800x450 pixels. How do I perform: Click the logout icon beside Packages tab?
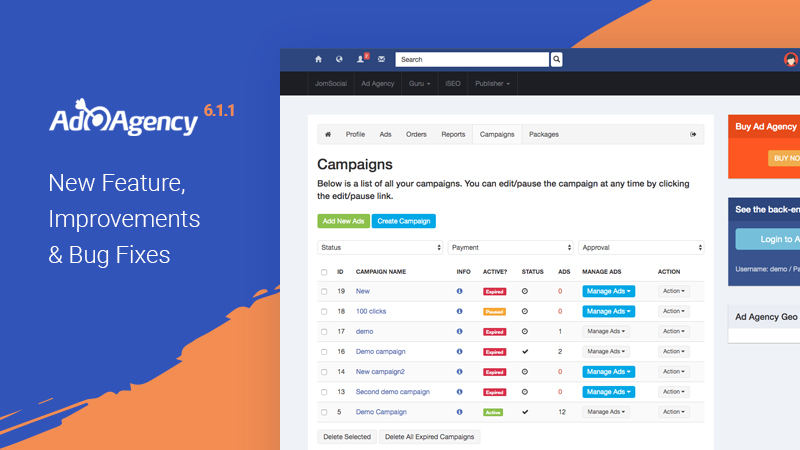coord(693,134)
